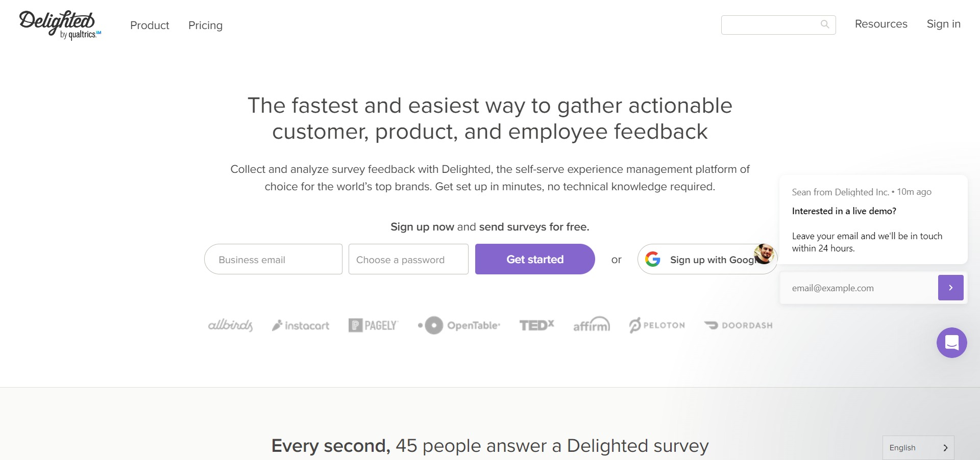Open the Product menu
Screen dimensions: 980x460
pos(150,25)
